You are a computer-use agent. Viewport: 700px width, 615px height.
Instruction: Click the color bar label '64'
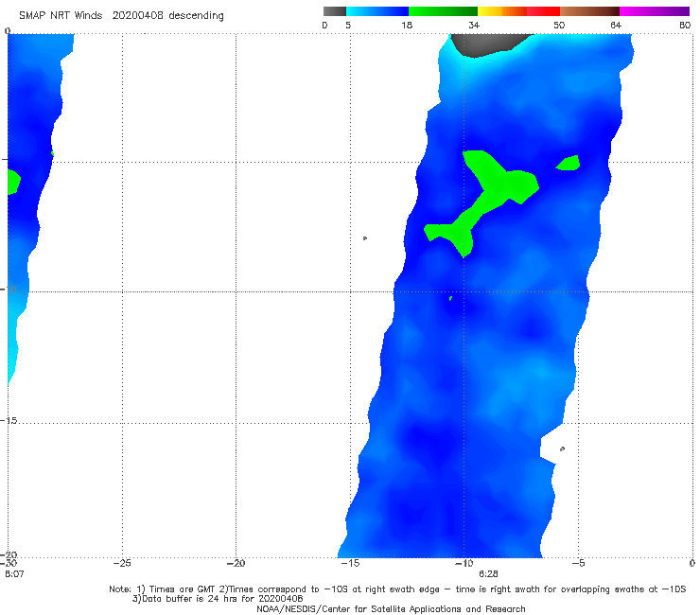(x=616, y=25)
